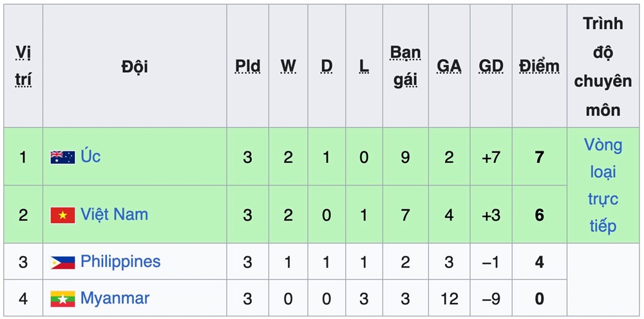Click the GD column header abbreviation
Viewport: 644px width, 319px height.
pos(491,66)
